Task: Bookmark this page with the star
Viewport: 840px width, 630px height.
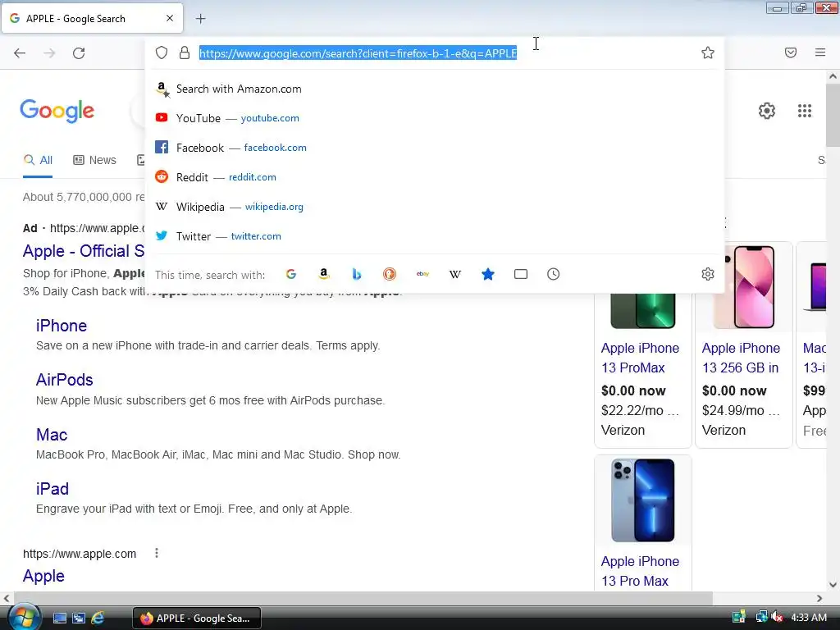Action: tap(708, 52)
